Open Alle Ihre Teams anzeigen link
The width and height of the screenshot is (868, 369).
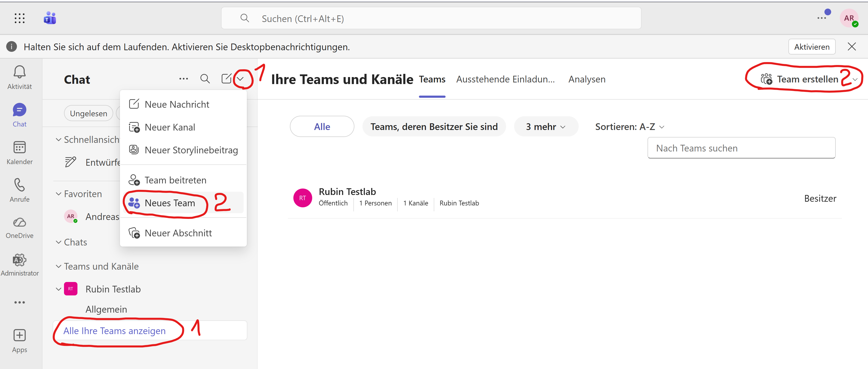coord(115,331)
